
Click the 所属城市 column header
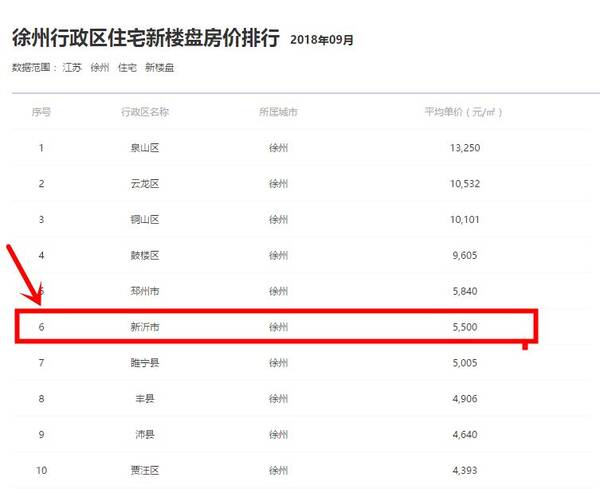point(278,112)
